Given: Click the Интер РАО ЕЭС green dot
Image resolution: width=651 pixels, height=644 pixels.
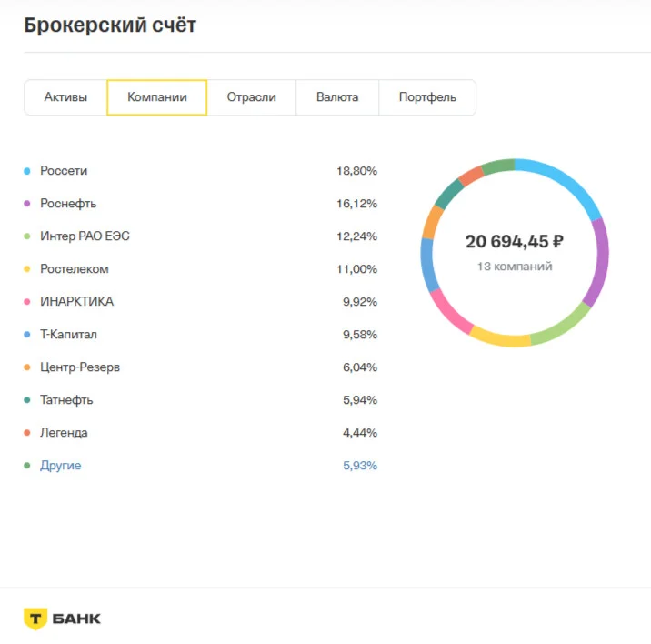Looking at the screenshot, I should [27, 236].
